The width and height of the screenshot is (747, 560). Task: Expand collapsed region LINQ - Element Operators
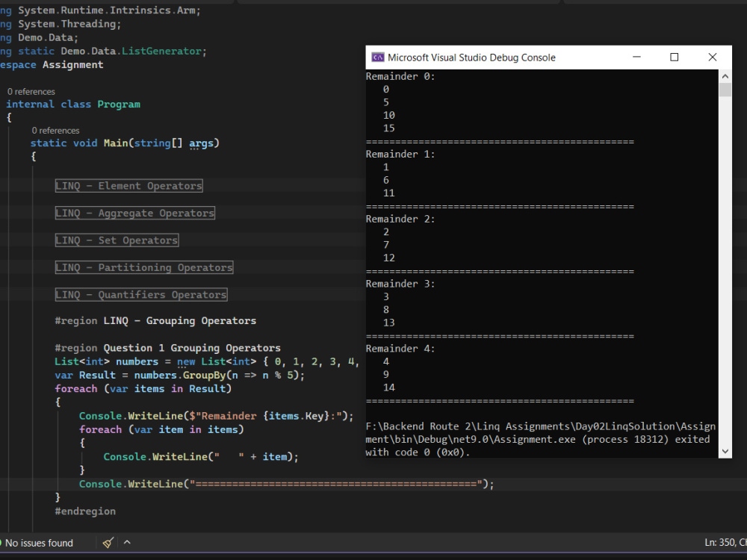click(x=128, y=186)
